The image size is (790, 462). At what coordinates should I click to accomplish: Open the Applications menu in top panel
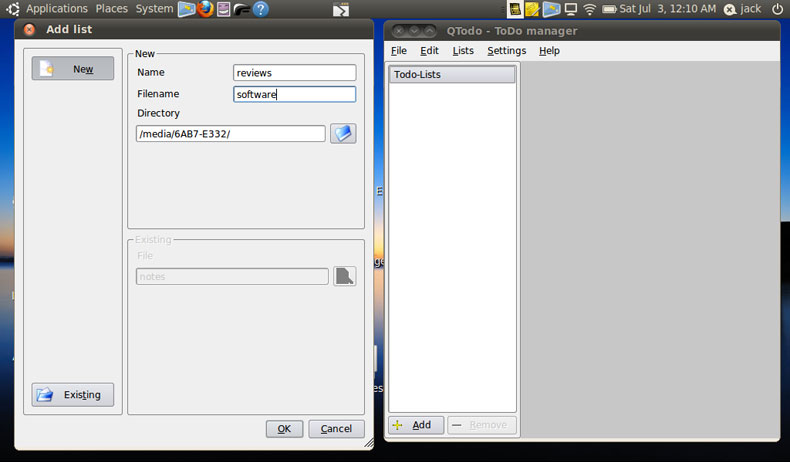[x=57, y=9]
